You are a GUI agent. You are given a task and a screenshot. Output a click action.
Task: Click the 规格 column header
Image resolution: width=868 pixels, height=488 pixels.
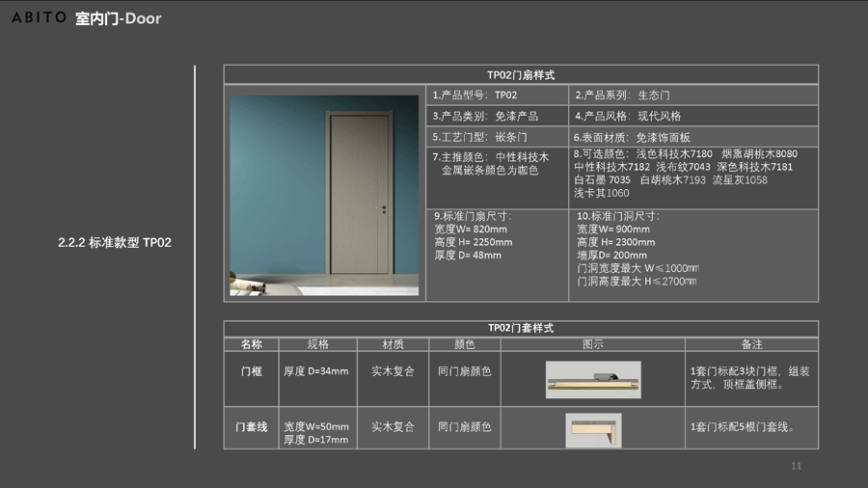pos(317,344)
